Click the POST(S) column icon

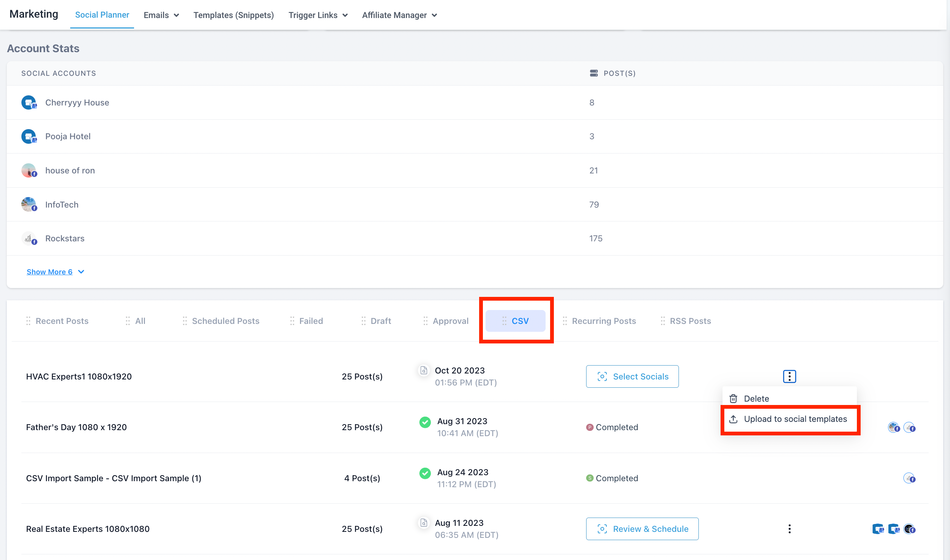[x=594, y=73]
